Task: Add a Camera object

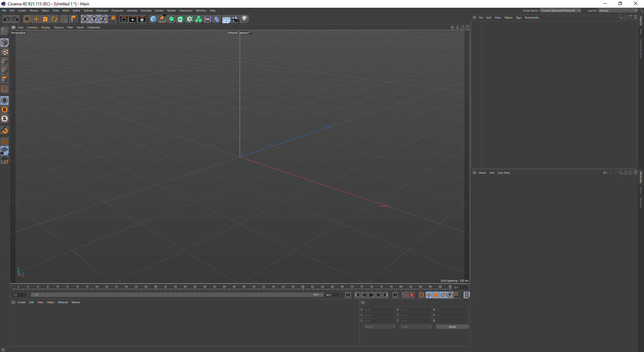Action: click(235, 19)
